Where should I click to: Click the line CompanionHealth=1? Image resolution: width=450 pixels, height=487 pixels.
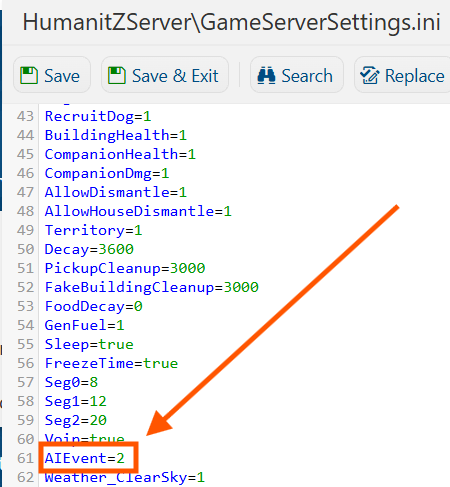(x=120, y=154)
